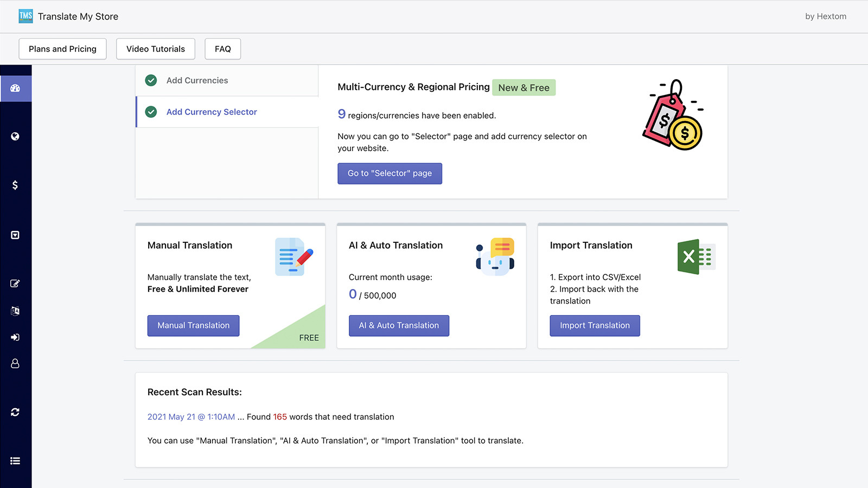Open Plans and Pricing
The image size is (868, 488).
point(62,49)
